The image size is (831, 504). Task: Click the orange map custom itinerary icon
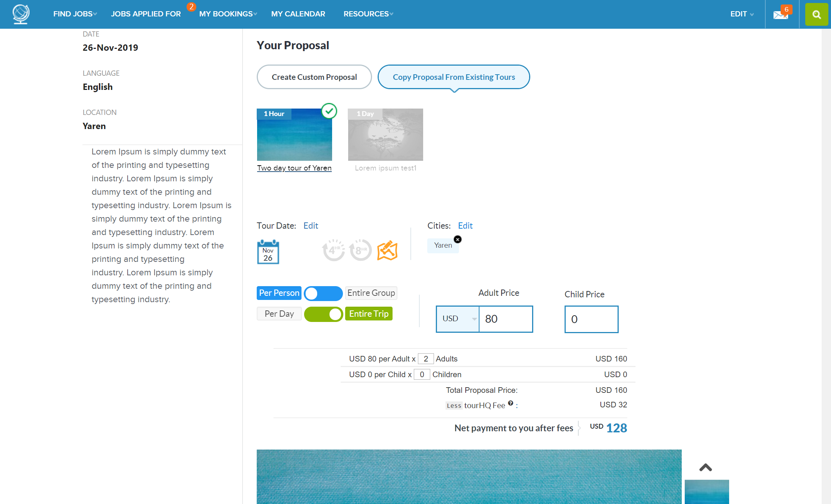click(387, 250)
